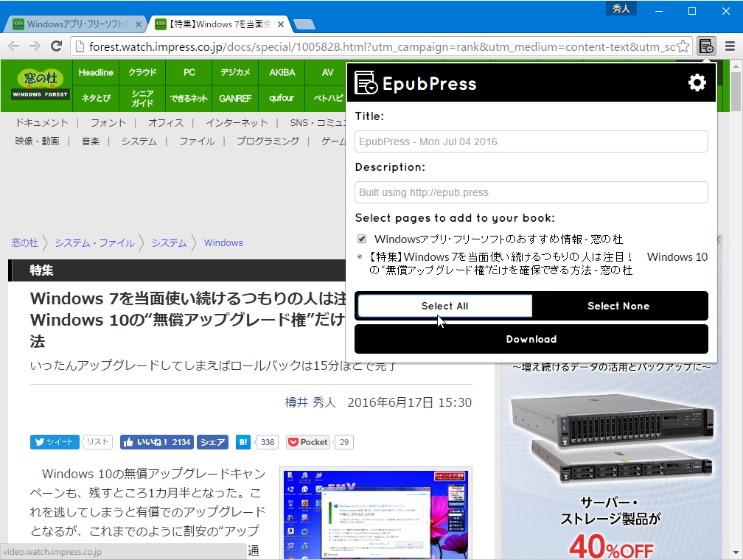Click the システム・ファイル breadcrumb link
The image size is (743, 560).
click(x=95, y=242)
